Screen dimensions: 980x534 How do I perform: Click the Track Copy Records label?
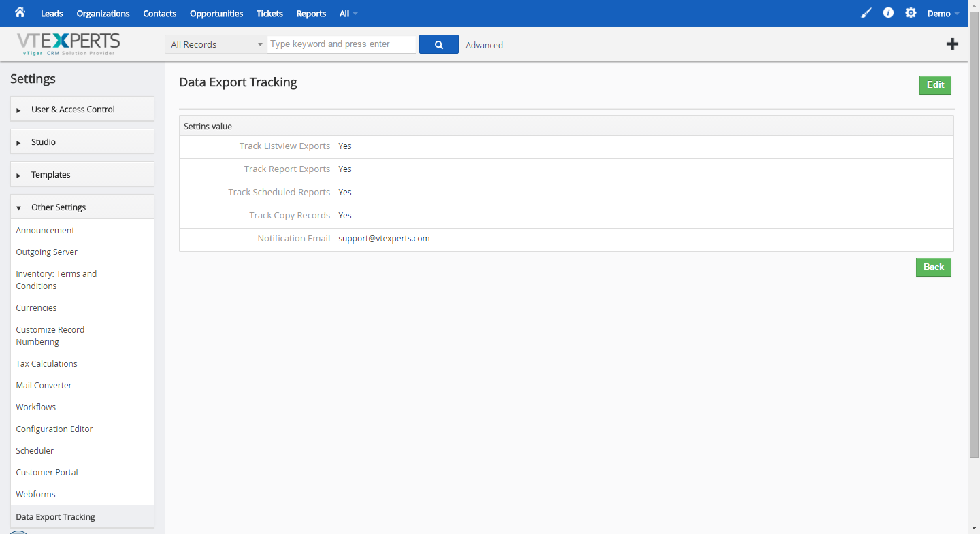[289, 215]
